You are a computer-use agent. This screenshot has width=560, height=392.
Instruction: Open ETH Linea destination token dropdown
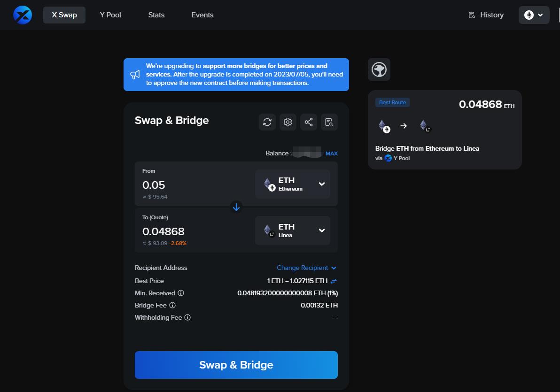point(293,231)
